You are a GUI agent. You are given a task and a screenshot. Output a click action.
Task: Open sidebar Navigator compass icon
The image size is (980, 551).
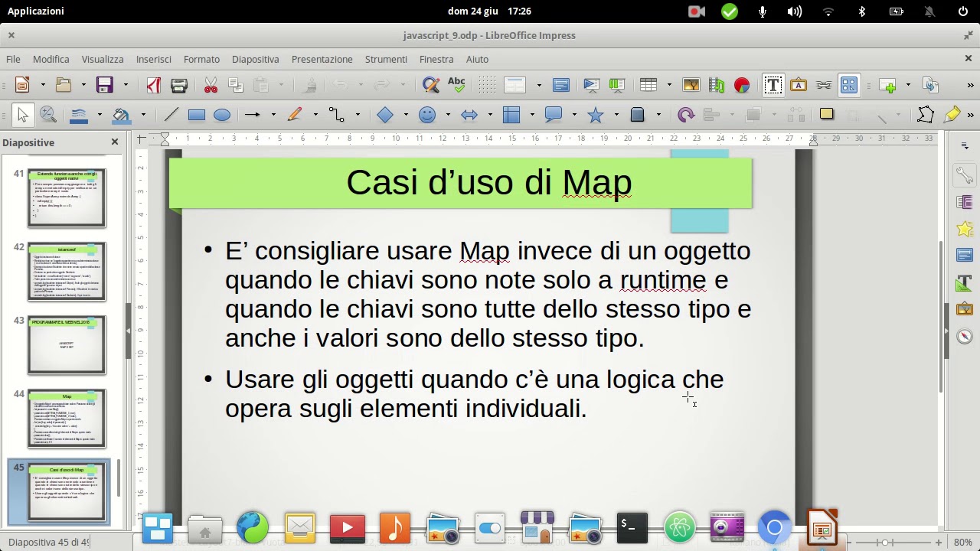coord(964,336)
